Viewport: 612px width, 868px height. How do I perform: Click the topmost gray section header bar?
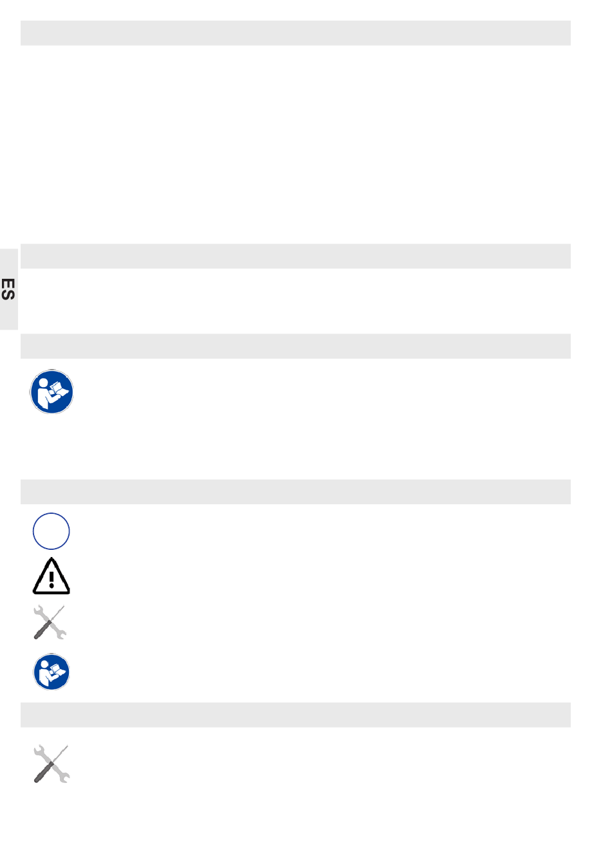[x=296, y=33]
